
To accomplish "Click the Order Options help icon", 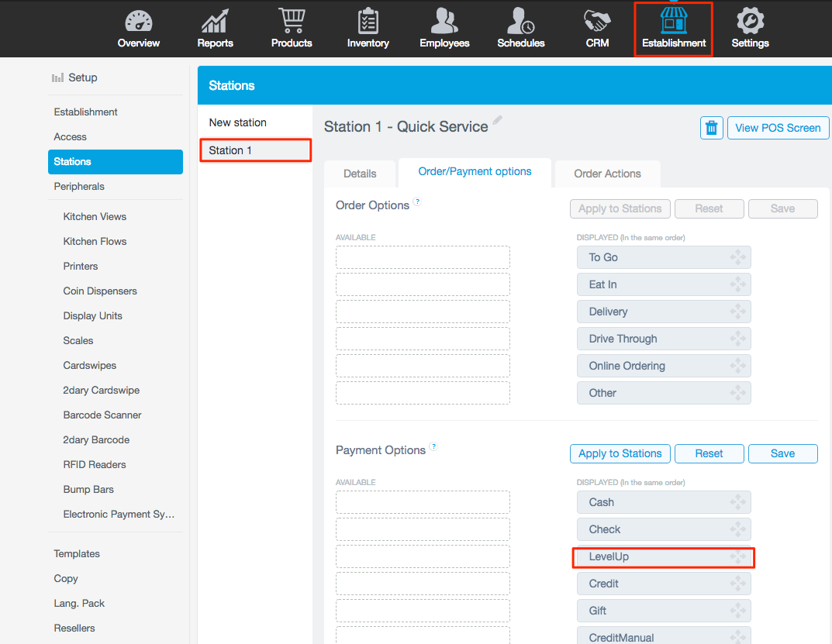I will 417,202.
